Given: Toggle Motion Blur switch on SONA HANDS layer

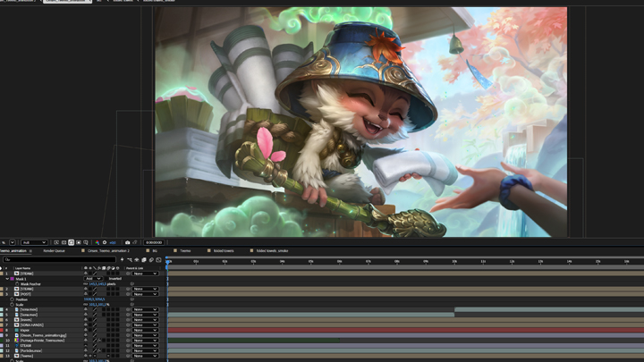Looking at the screenshot, I should (108, 324).
